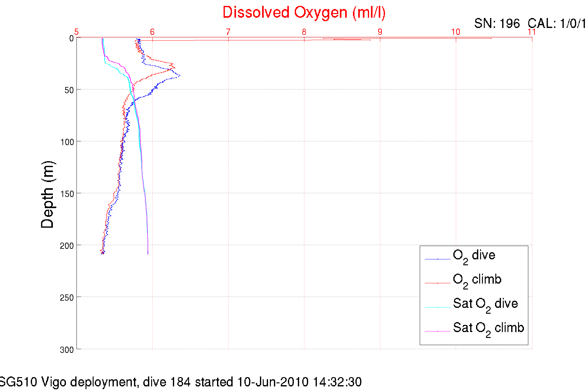The width and height of the screenshot is (588, 392).
Task: Click the red O2 climb peak near 28 m
Action: (x=175, y=68)
